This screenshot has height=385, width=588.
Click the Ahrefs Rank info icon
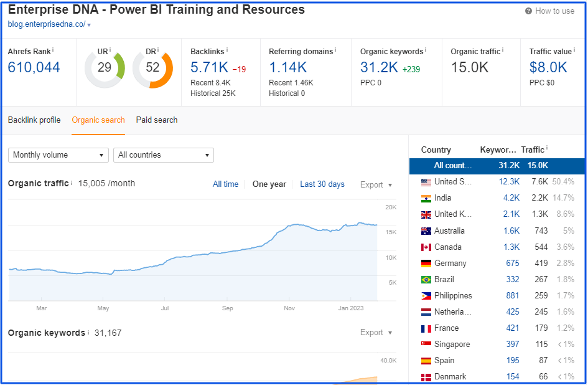53,50
